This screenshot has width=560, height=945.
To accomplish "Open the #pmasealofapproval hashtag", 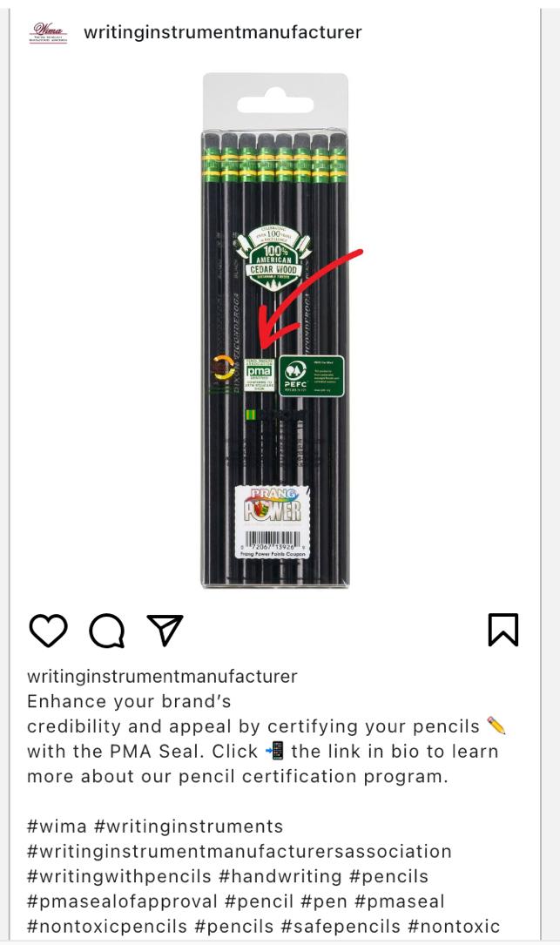I will [x=123, y=901].
